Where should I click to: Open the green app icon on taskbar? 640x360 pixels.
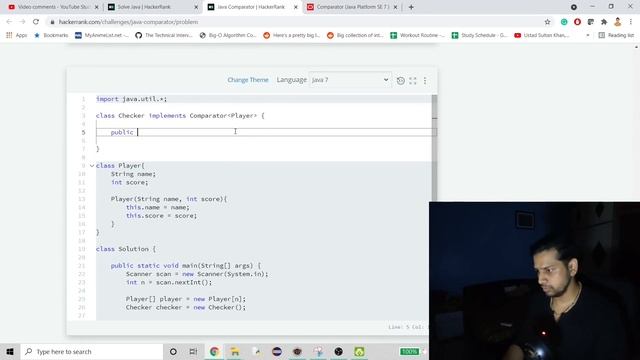click(x=359, y=351)
